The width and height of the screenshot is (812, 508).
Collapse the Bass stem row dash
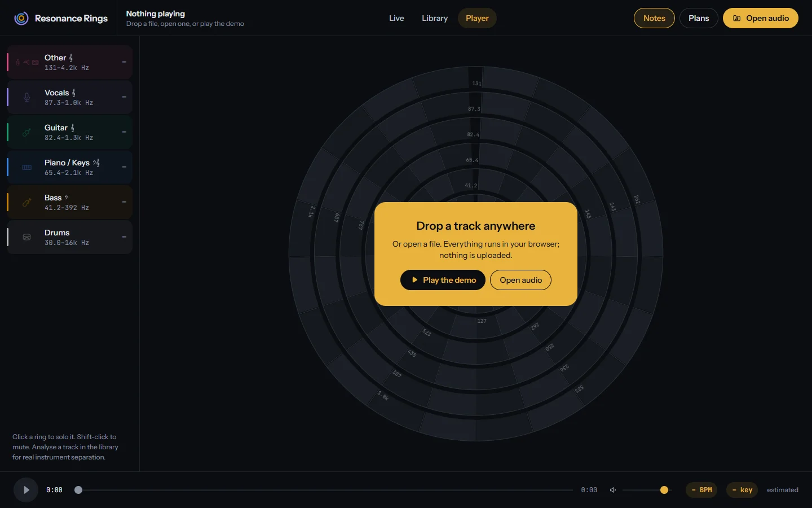[x=124, y=202]
